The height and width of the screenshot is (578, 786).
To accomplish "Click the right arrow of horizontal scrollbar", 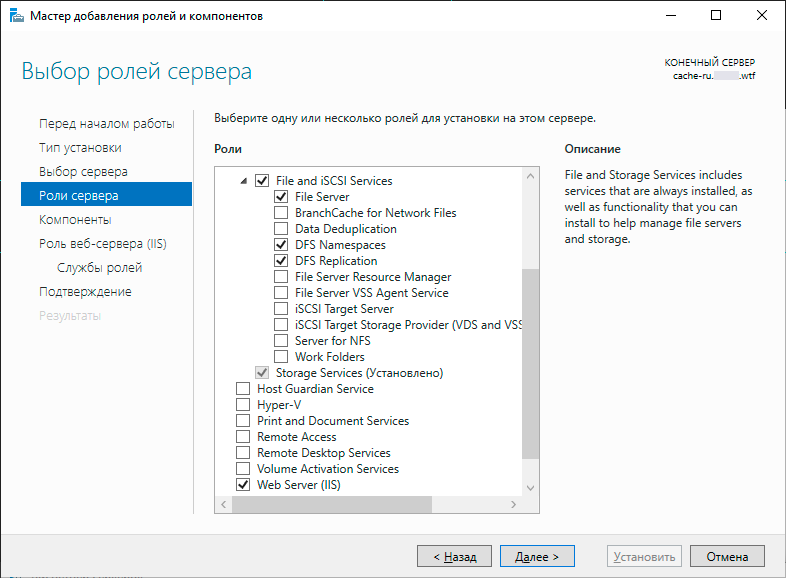I will [513, 504].
